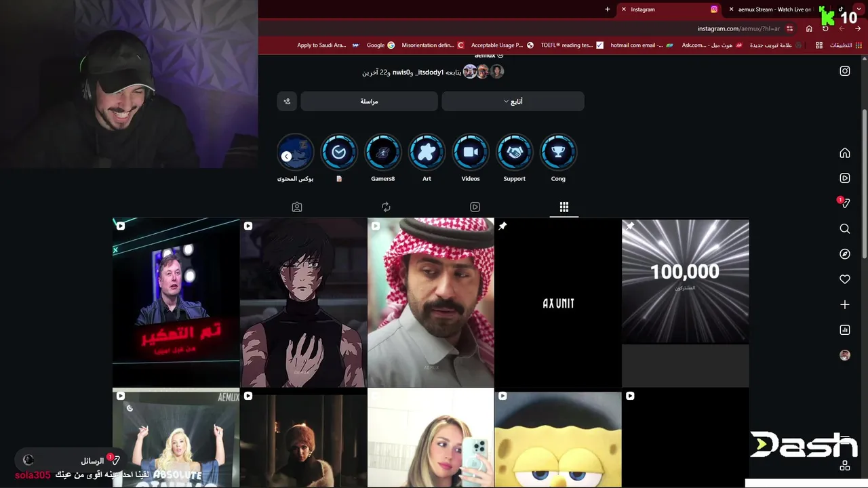Open the Acceptable Usage P... bookmark
This screenshot has width=868, height=488.
click(502, 45)
